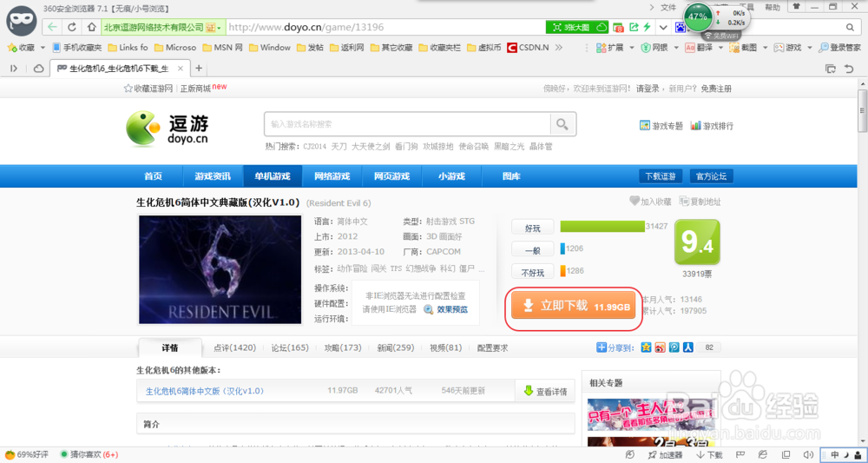Click the skin shirt icon in title bar
868x463 pixels.
tap(797, 7)
